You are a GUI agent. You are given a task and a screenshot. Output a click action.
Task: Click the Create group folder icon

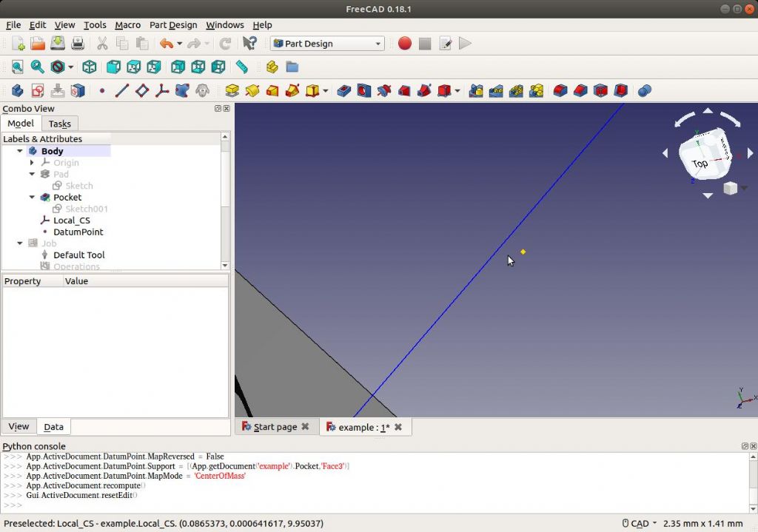292,67
